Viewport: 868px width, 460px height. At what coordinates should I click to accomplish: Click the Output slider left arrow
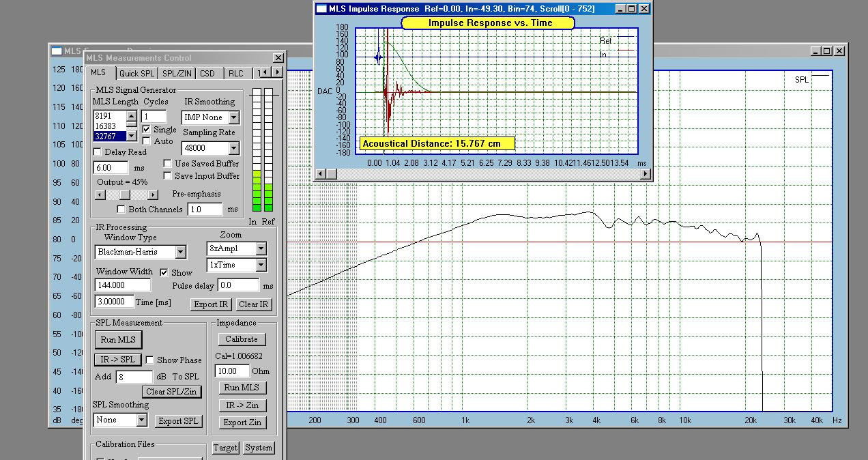tap(100, 195)
